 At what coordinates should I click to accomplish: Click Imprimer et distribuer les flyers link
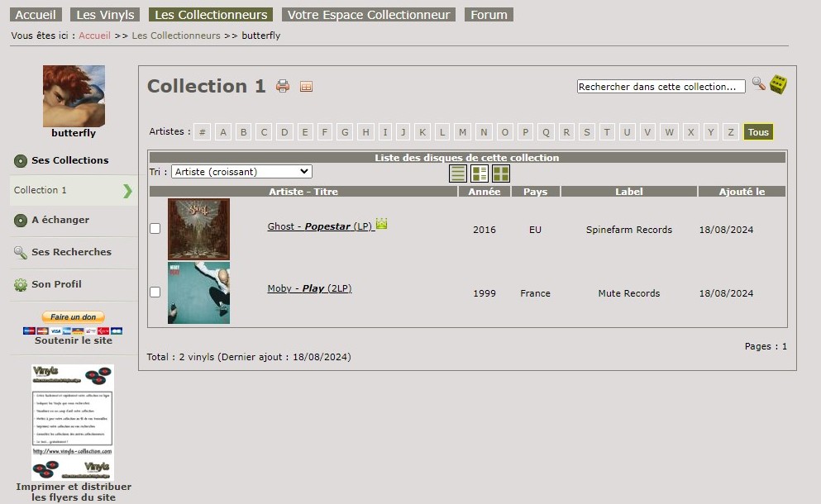pyautogui.click(x=74, y=492)
